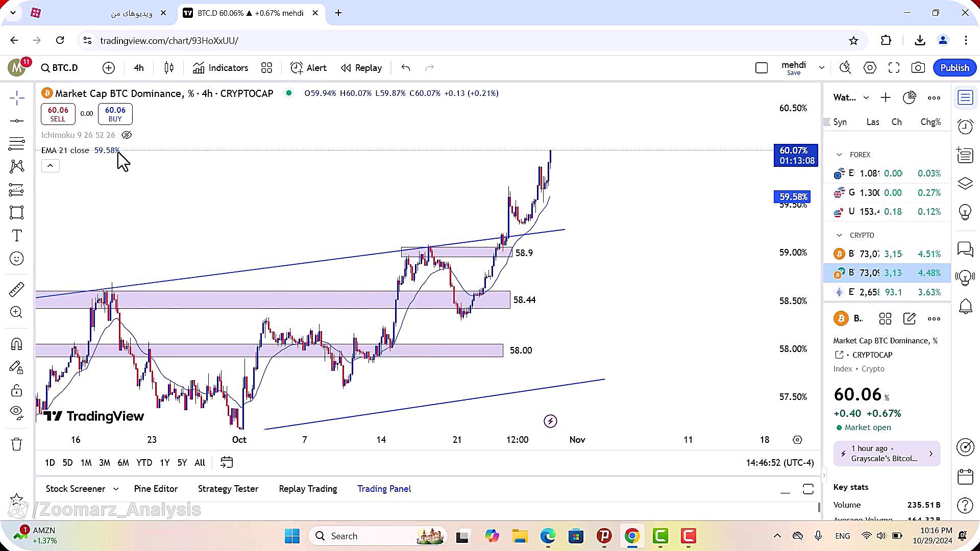Open indicator templates grid
980x551 pixels.
[x=266, y=68]
